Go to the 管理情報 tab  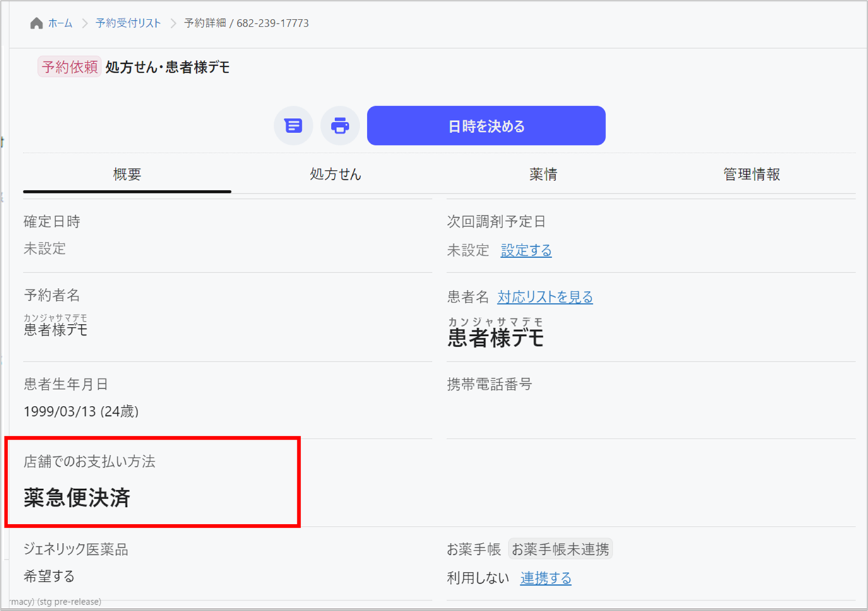click(751, 174)
